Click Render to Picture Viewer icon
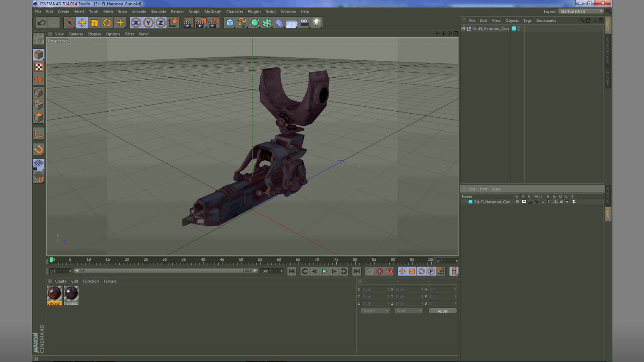Screen dimensions: 644x362 [201, 23]
